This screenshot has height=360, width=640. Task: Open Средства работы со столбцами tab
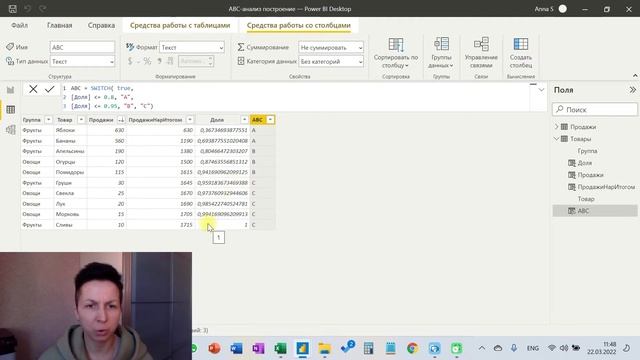[x=299, y=25]
